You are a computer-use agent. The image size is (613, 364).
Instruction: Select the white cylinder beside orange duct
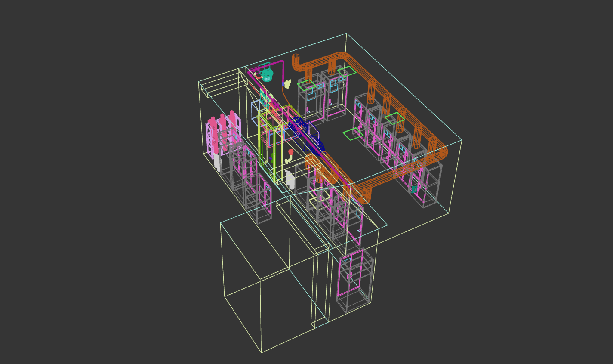coord(290,179)
